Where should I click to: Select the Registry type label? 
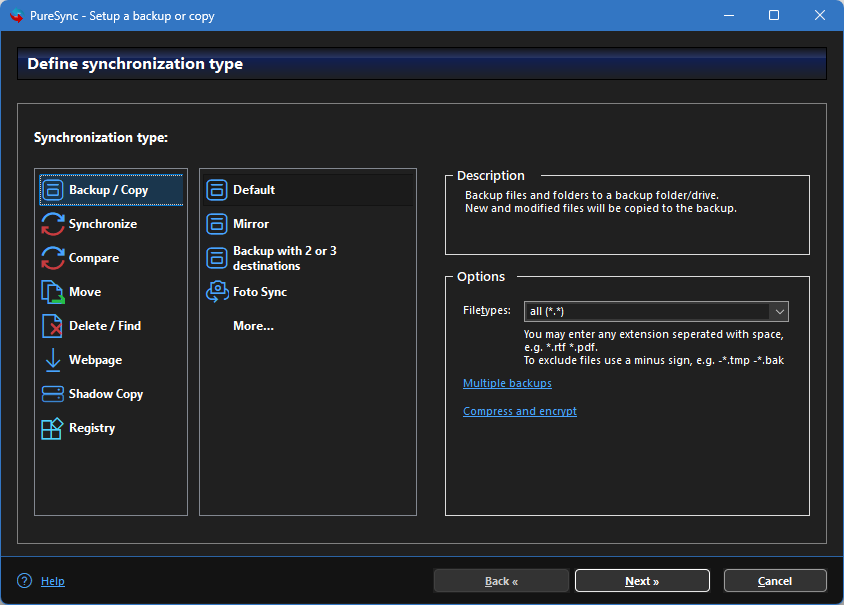coord(92,428)
